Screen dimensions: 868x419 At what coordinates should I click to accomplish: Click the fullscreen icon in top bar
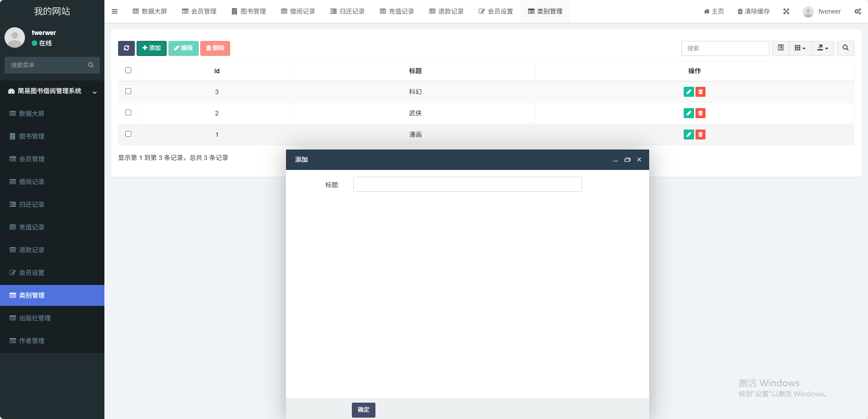point(786,11)
